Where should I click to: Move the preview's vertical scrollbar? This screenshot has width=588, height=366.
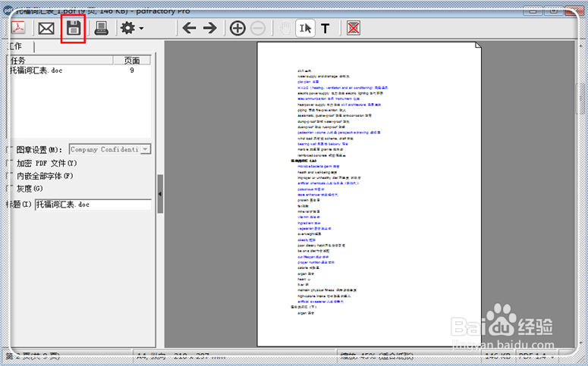click(x=582, y=99)
